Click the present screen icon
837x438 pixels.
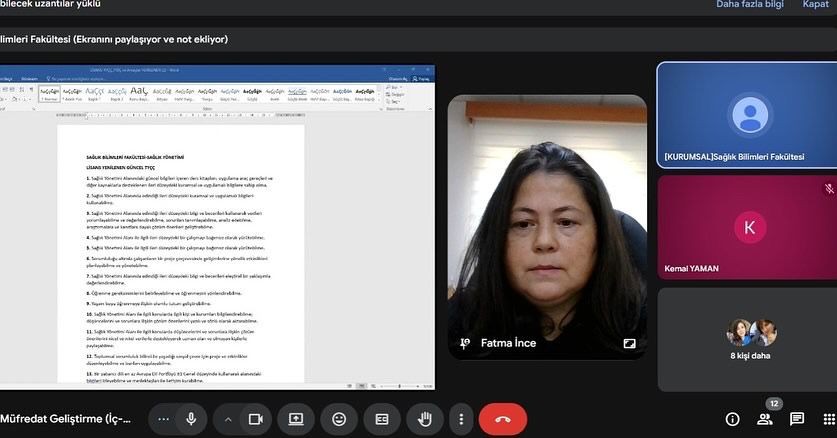[x=296, y=419]
